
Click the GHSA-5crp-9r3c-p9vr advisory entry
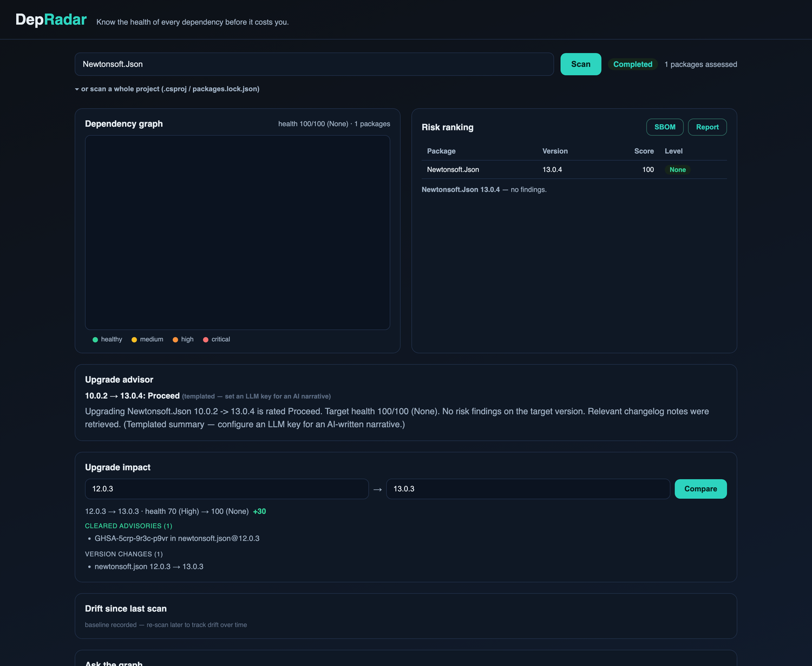(177, 538)
